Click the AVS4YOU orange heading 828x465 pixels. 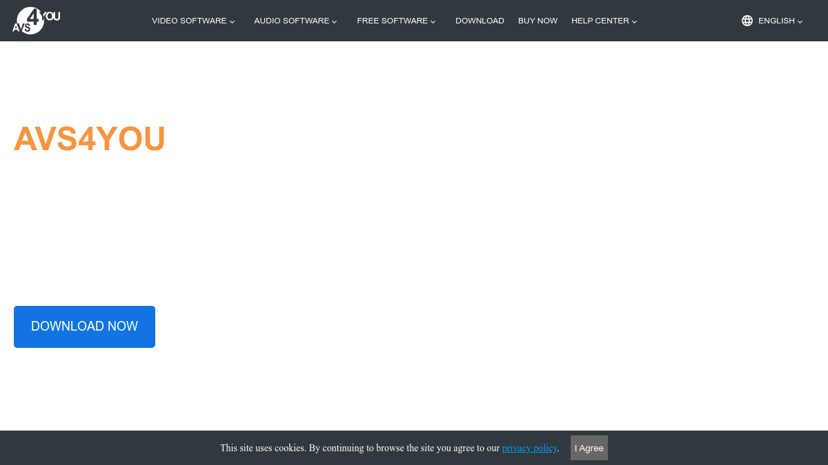point(90,139)
